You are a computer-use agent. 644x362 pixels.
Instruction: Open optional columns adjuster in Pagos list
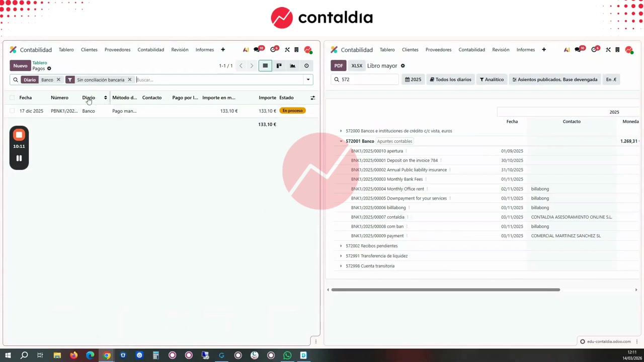coord(312,98)
